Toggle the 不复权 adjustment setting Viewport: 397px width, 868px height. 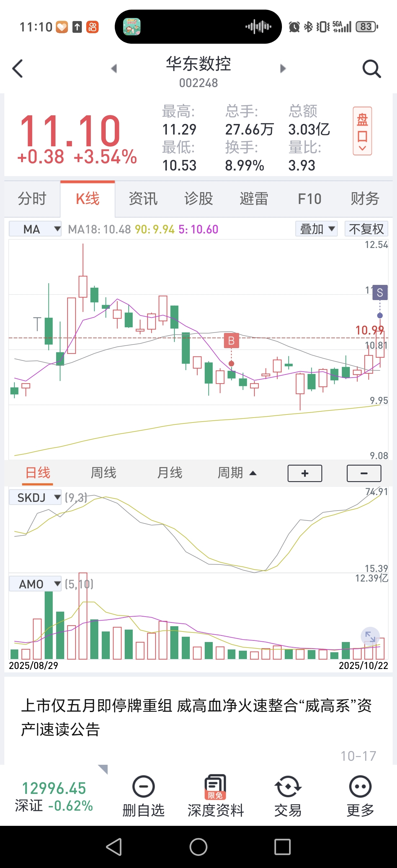click(366, 229)
